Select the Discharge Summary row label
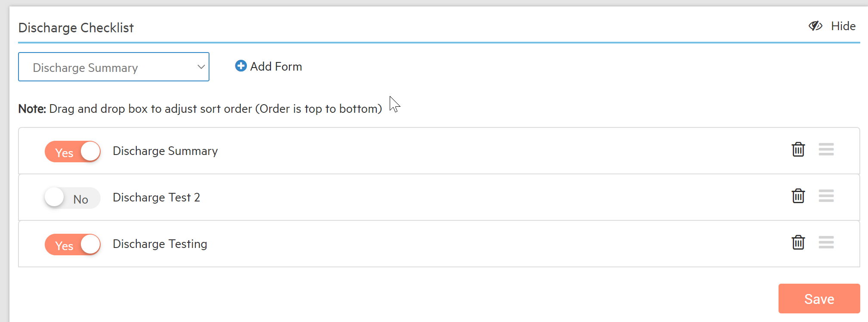 pos(165,151)
